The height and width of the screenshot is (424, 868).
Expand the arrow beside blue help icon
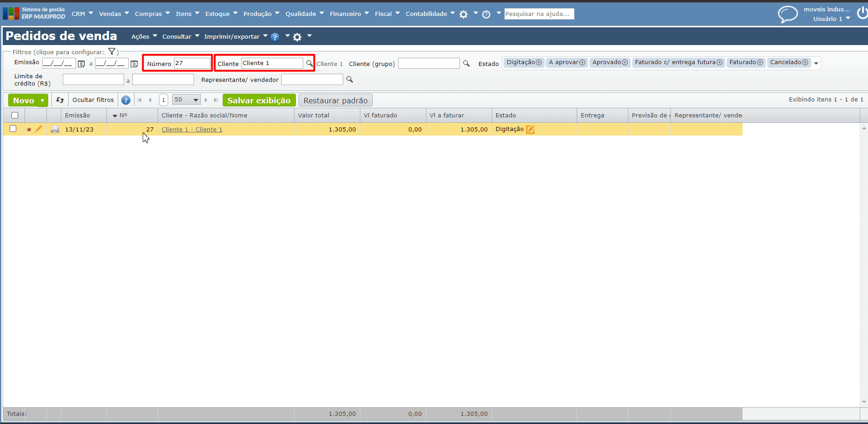tap(287, 35)
